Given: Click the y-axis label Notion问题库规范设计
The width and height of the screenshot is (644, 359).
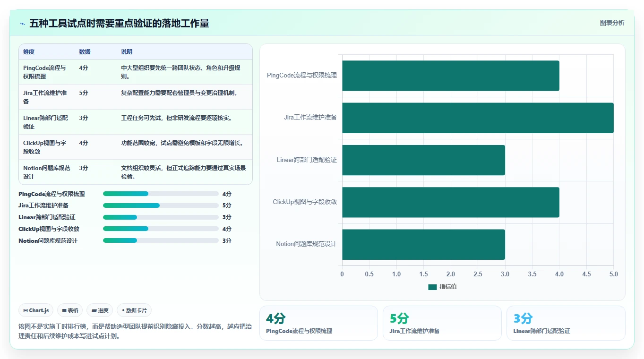Looking at the screenshot, I should pos(306,244).
